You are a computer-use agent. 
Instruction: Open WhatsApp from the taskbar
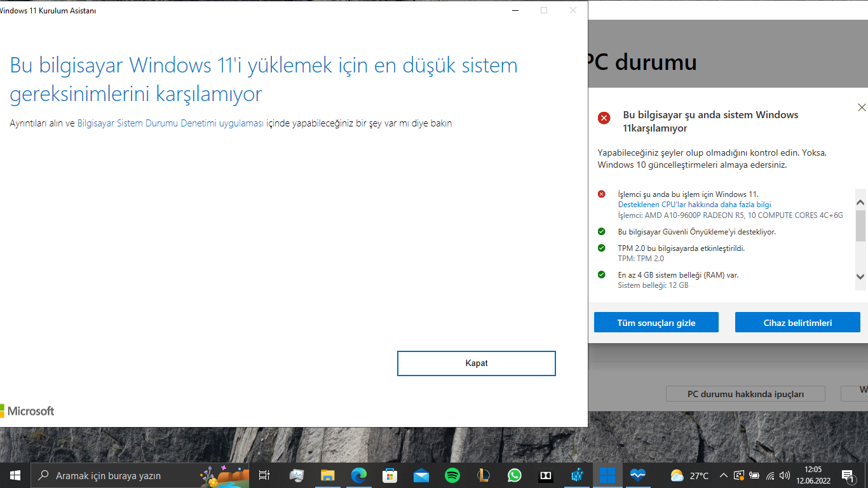point(514,475)
